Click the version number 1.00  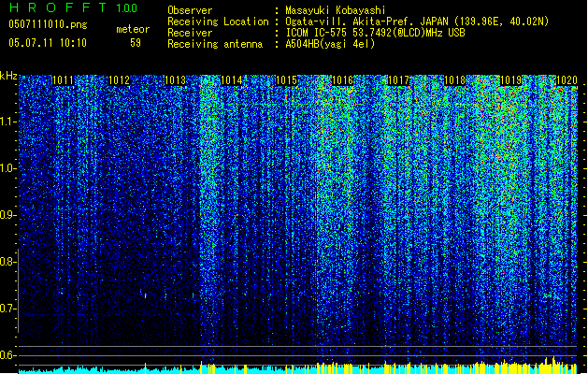(127, 8)
